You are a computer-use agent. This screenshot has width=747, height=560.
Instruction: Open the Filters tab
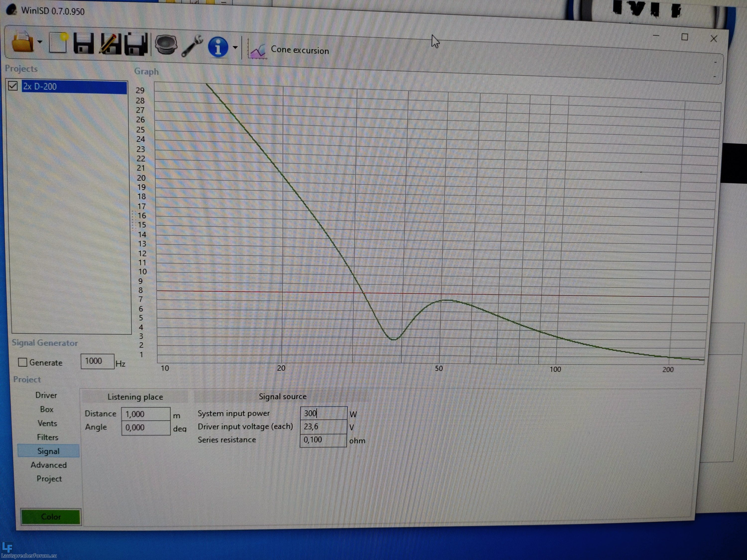[48, 437]
